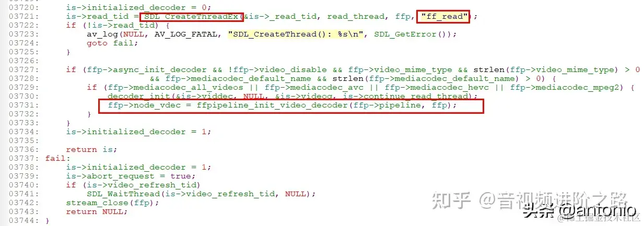Image resolution: width=644 pixels, height=226 pixels.
Task: Click SDL_WaitThread function call
Action: coord(123,194)
